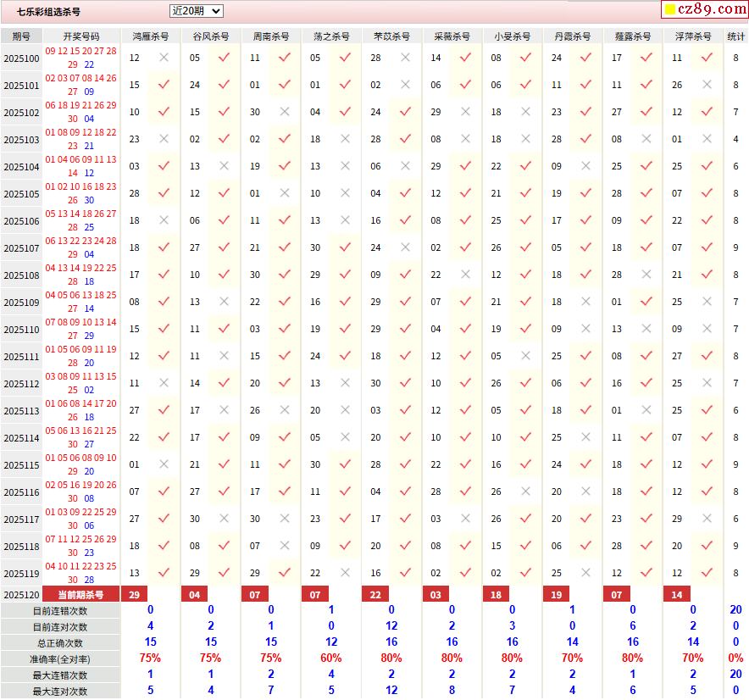
Task: Click the cross mark for 鸿雁杀号 in row 2025100
Action: (x=164, y=58)
